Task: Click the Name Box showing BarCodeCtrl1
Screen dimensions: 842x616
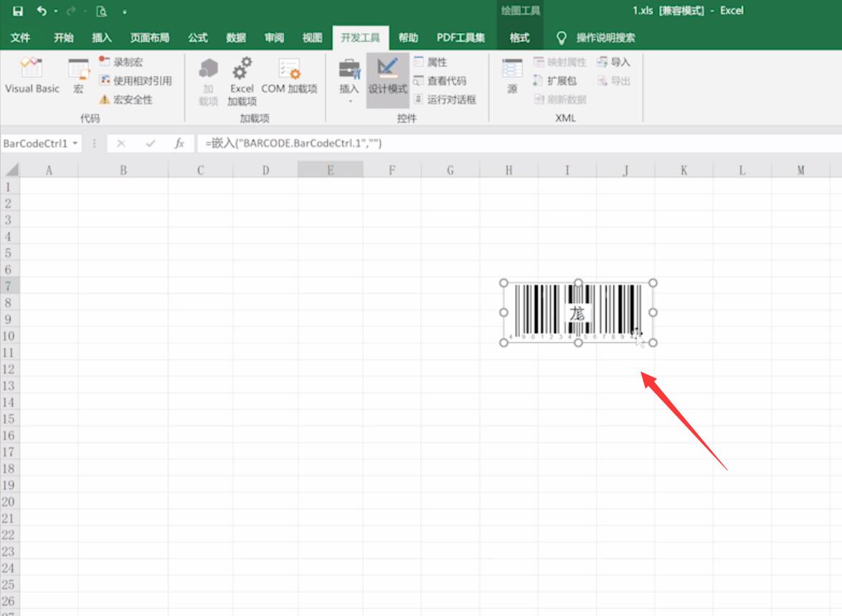Action: [35, 143]
